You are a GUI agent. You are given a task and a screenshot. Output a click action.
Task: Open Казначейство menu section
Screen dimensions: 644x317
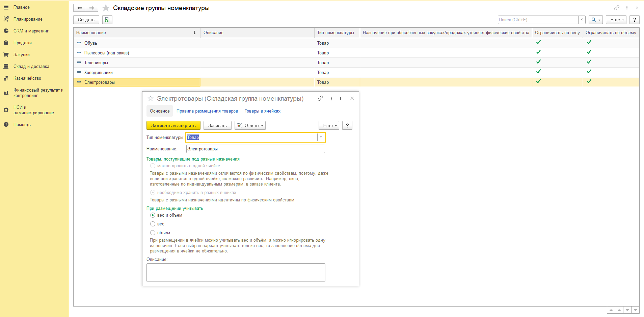[27, 78]
